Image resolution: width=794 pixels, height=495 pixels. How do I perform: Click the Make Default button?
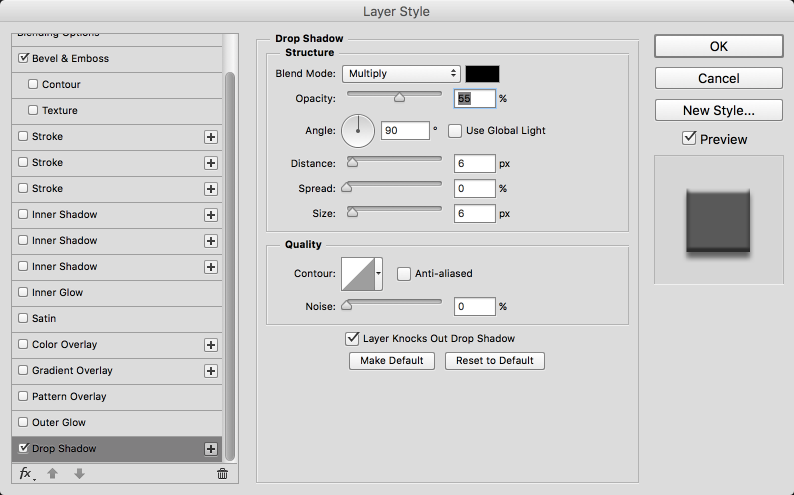pyautogui.click(x=392, y=360)
